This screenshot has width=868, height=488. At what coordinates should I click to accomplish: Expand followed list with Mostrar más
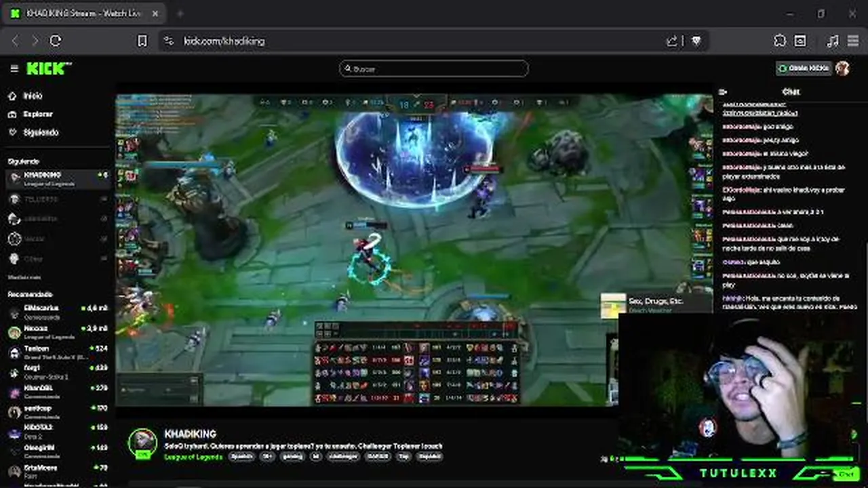point(24,277)
